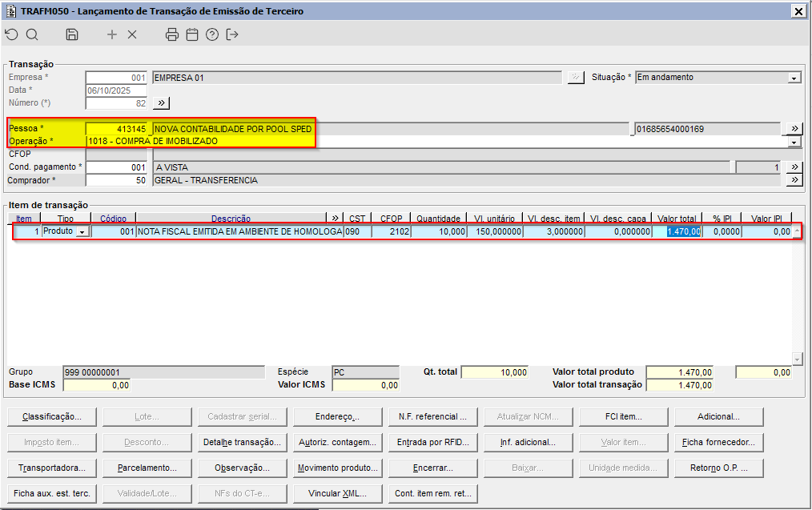Click the X delete-record toolbar icon

click(x=132, y=34)
